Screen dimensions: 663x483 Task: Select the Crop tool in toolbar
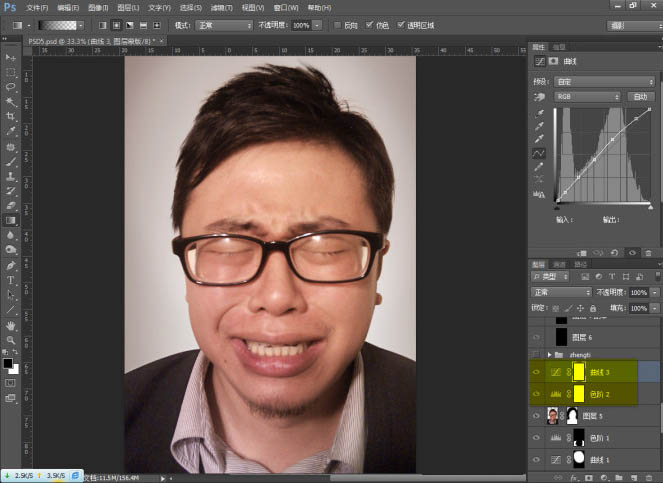click(x=11, y=116)
